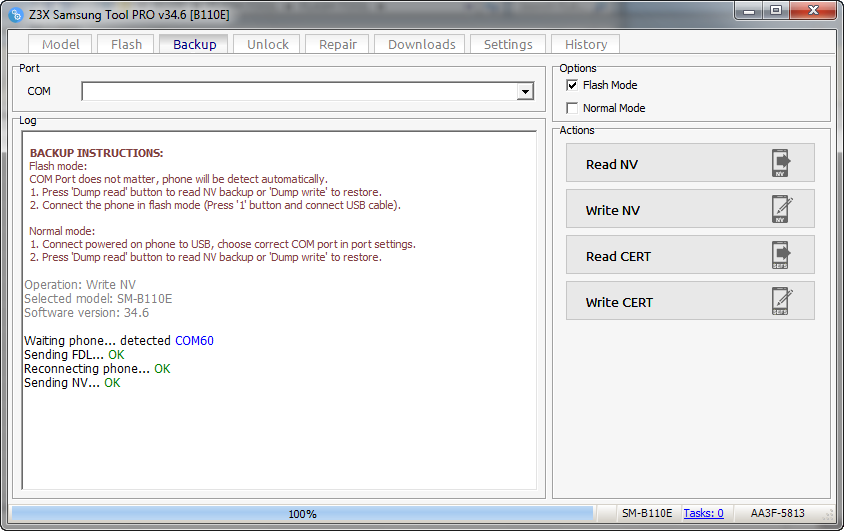View the History tab
This screenshot has height=531, width=844.
(x=586, y=44)
